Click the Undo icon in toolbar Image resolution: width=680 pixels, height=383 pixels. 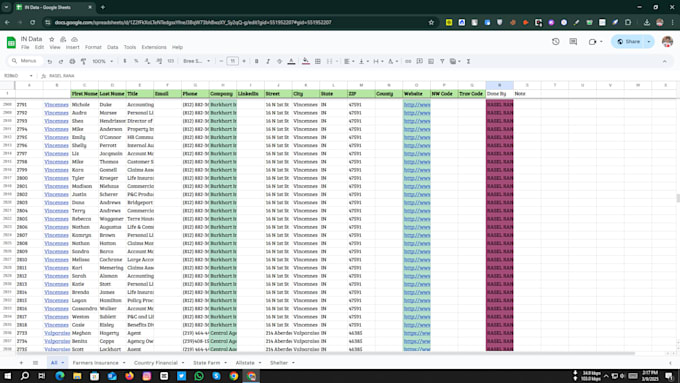coord(50,62)
